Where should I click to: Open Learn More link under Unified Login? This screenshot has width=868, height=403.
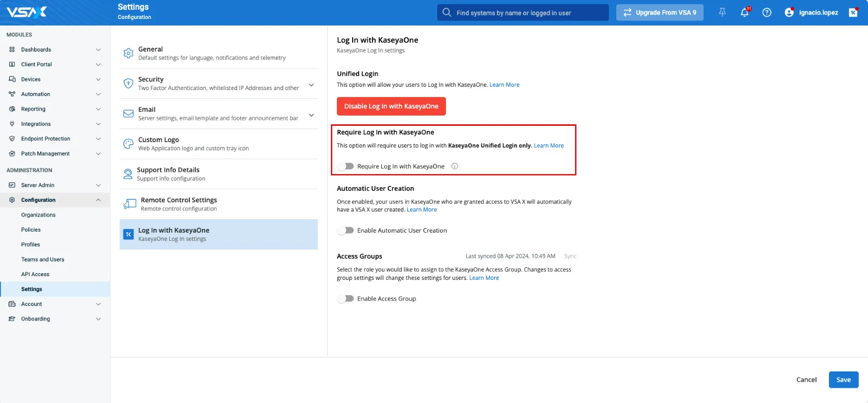pyautogui.click(x=504, y=85)
